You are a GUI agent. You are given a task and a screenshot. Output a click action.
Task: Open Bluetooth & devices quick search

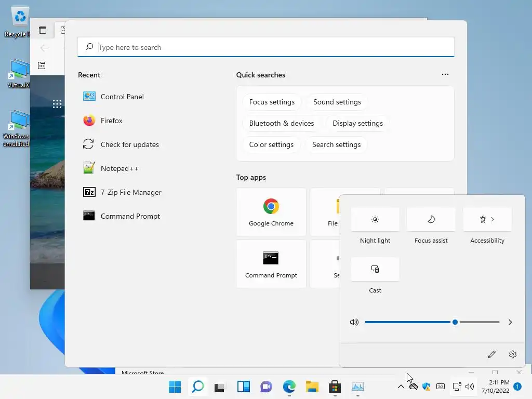pyautogui.click(x=282, y=123)
